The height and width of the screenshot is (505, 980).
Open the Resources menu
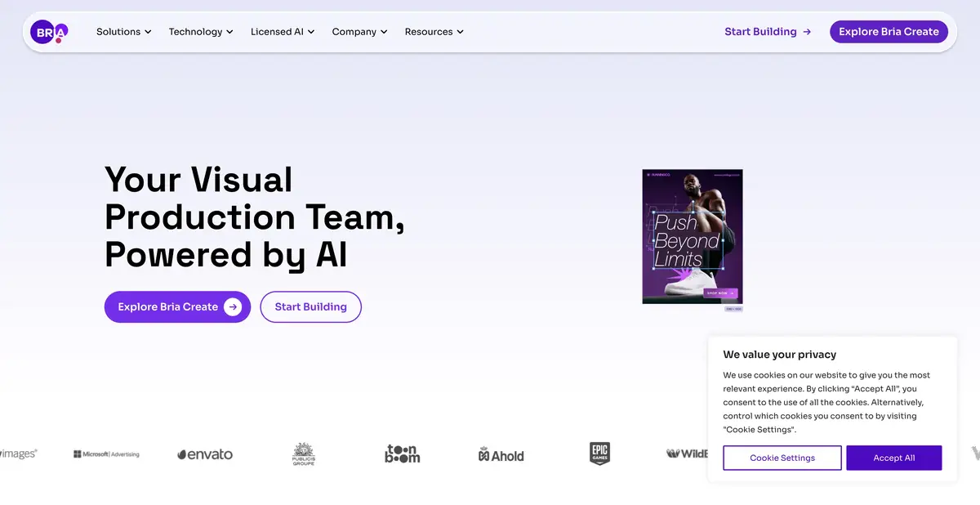click(434, 32)
